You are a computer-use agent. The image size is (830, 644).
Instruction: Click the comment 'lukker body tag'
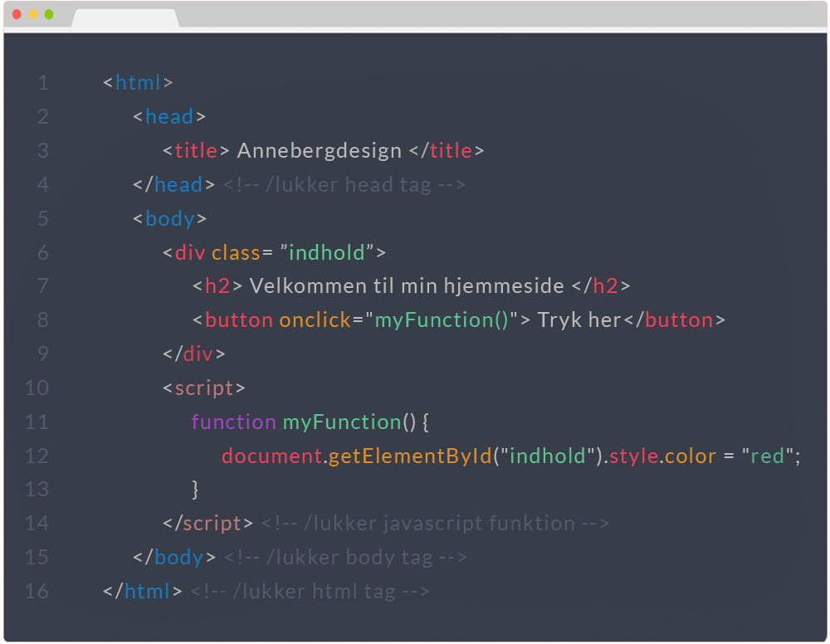(x=345, y=558)
